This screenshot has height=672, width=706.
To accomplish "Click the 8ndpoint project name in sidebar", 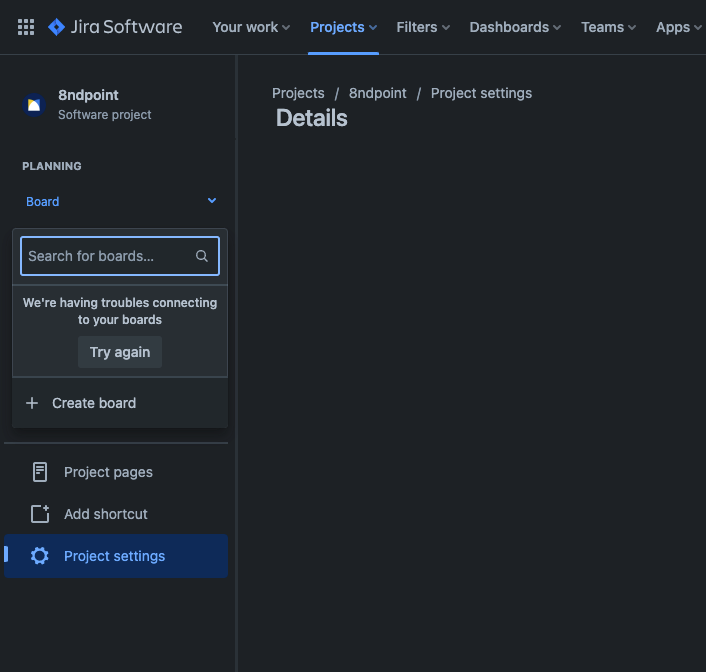I will click(88, 95).
